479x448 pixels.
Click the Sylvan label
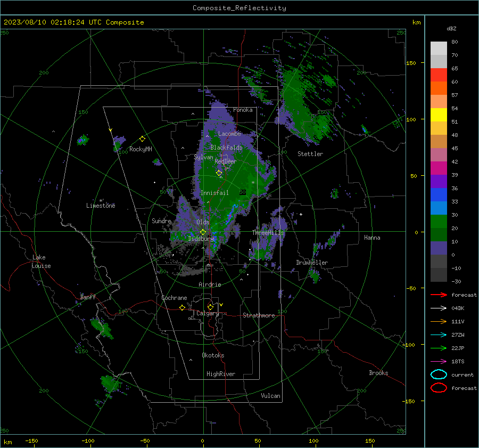click(203, 157)
